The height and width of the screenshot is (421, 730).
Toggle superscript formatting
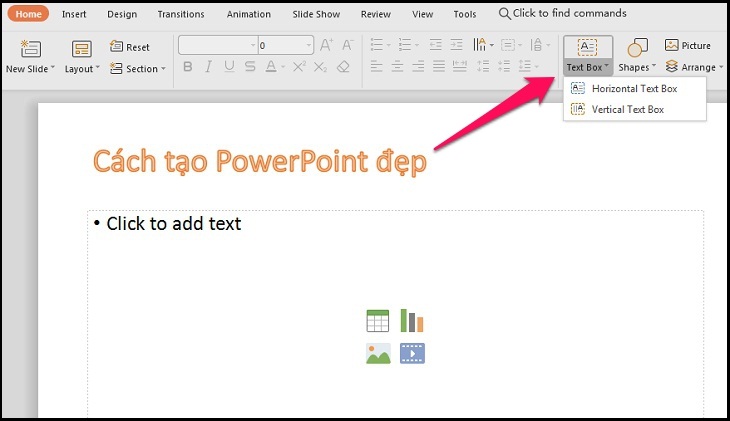pyautogui.click(x=299, y=67)
